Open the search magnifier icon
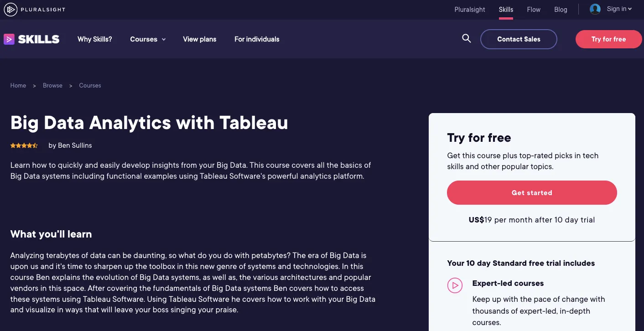Viewport: 644px width, 331px height. [x=466, y=39]
